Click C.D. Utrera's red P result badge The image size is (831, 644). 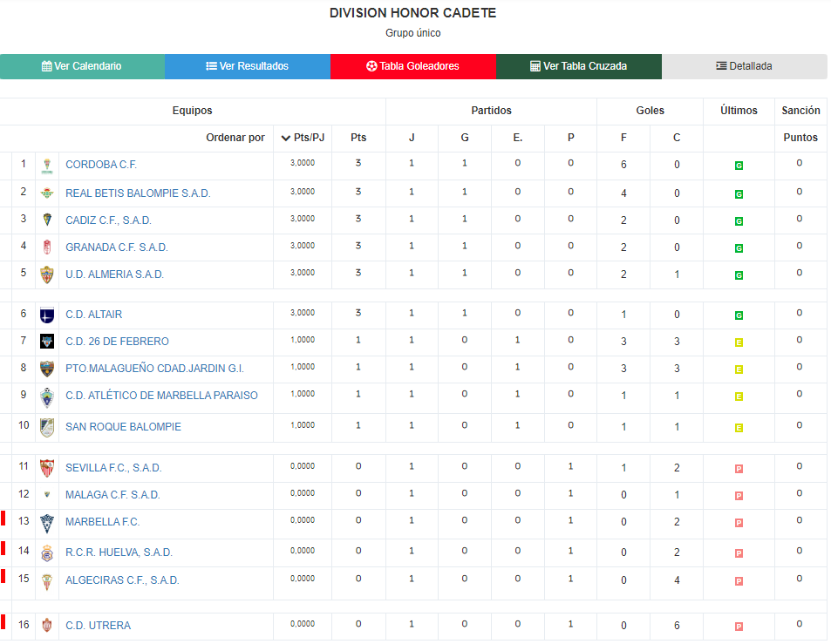739,627
